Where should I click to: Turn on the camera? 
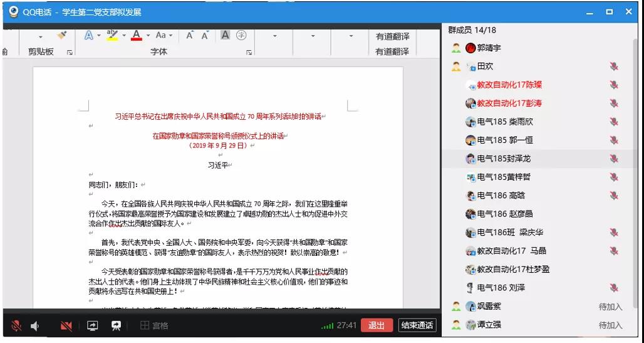coord(66,325)
